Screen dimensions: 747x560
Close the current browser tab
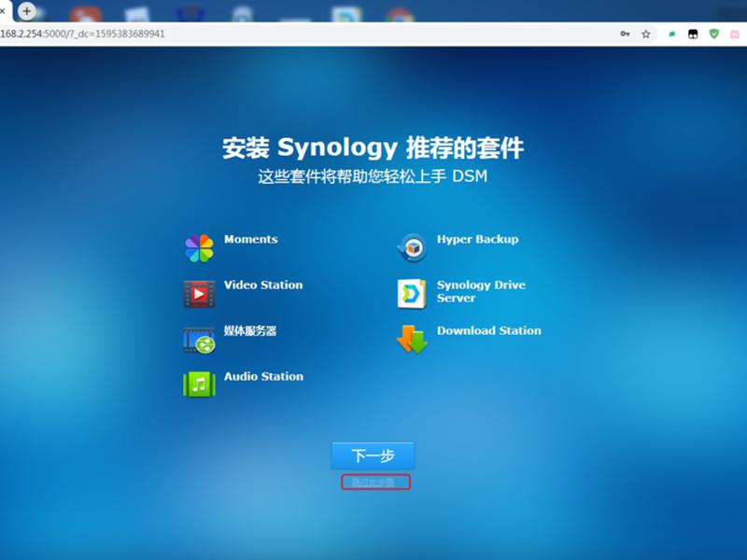pyautogui.click(x=3, y=10)
